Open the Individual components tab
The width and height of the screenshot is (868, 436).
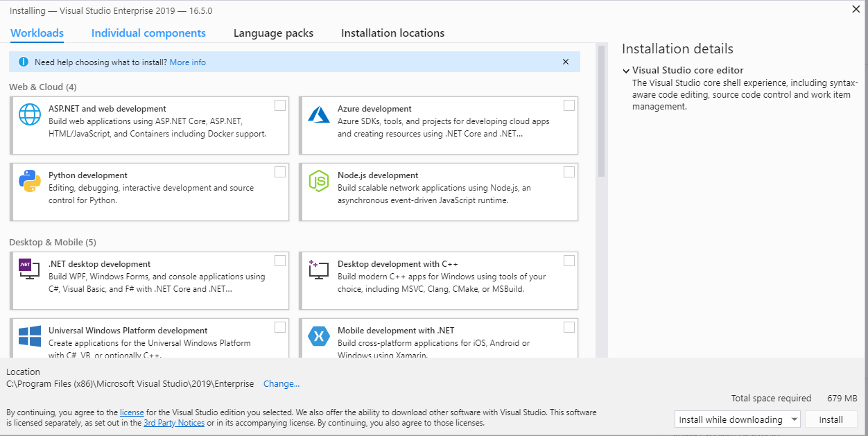click(148, 33)
